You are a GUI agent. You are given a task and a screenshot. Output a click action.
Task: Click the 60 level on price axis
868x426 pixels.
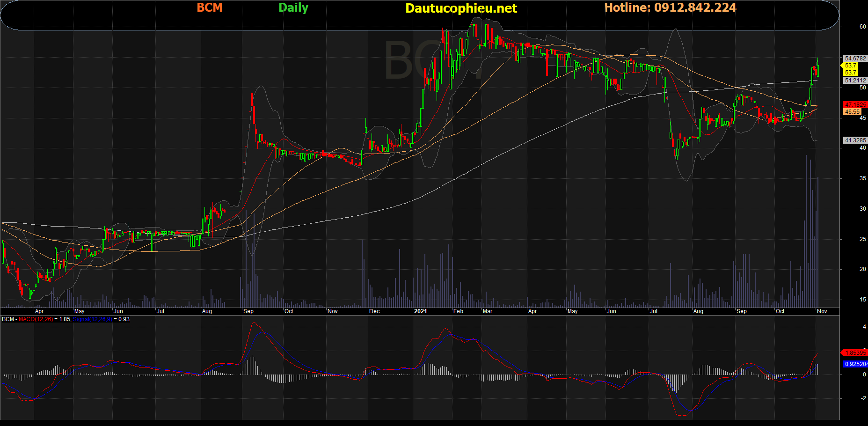[862, 27]
